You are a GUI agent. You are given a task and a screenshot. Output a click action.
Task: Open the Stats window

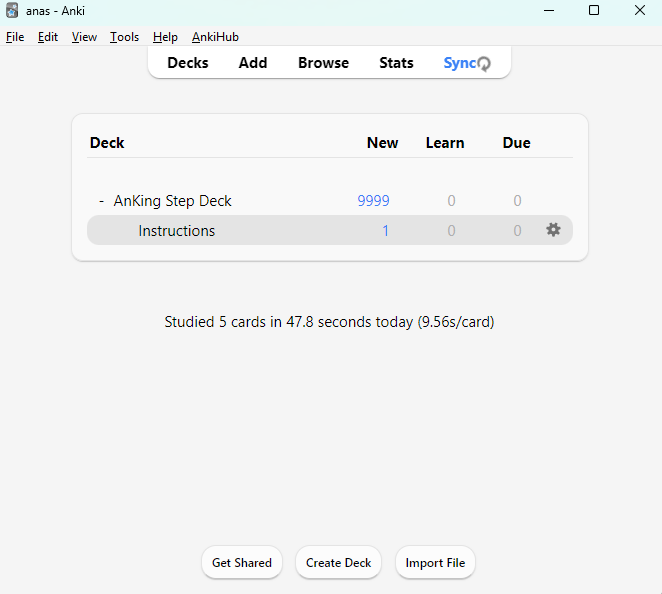pos(396,63)
